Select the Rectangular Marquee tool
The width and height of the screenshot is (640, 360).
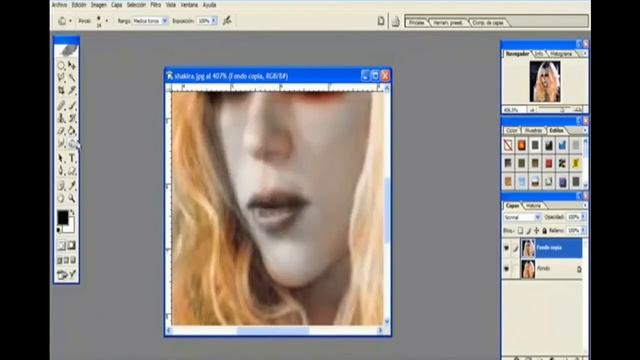point(61,66)
